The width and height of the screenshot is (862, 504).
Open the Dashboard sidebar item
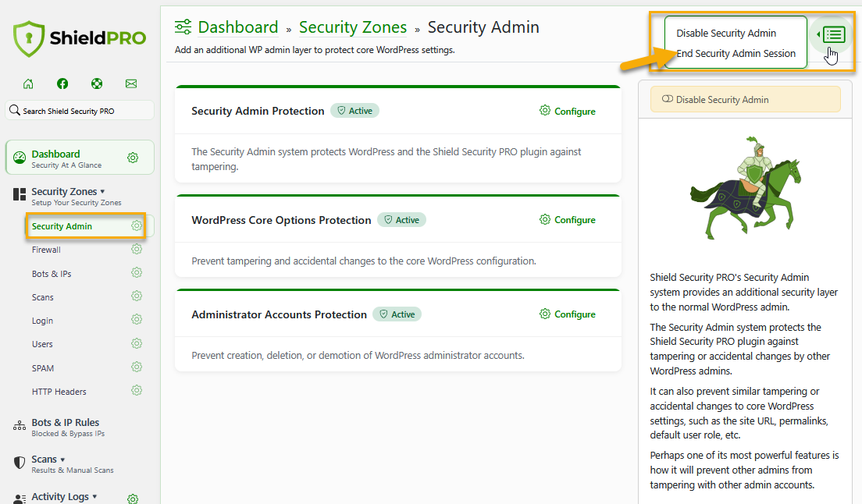pos(80,158)
